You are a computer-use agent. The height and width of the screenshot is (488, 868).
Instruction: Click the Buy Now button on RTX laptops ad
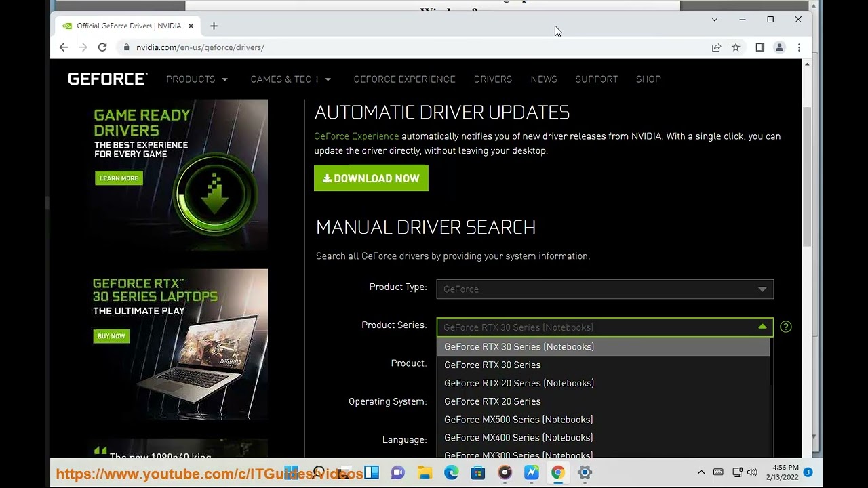(111, 336)
